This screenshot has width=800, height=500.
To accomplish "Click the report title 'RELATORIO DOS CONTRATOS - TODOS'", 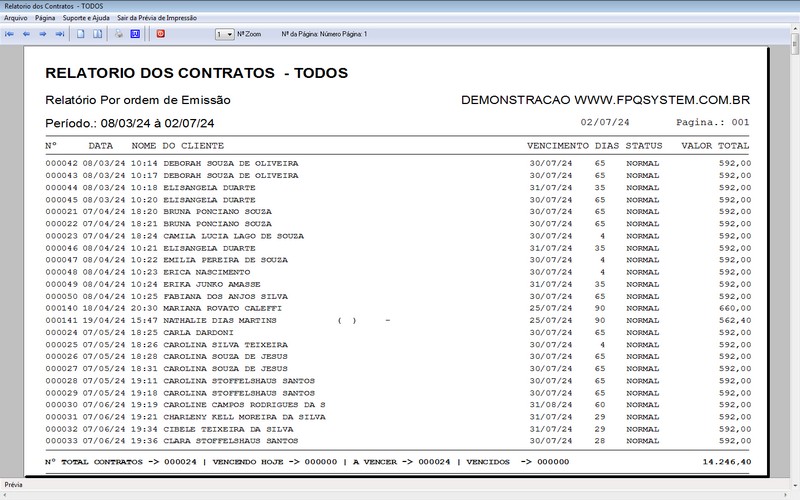I will (x=196, y=73).
